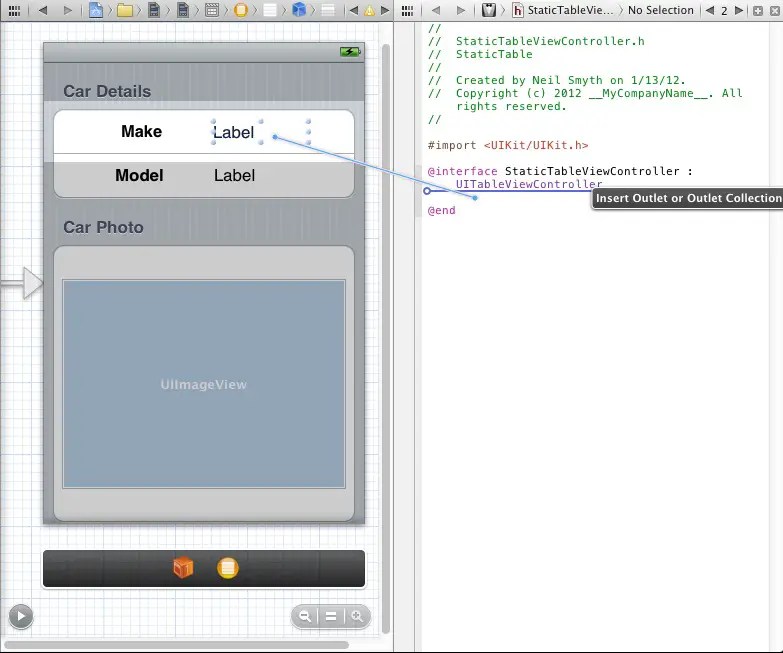Viewport: 783px width, 653px height.
Task: Select the project icon in storyboard jump bar
Action: tap(95, 10)
